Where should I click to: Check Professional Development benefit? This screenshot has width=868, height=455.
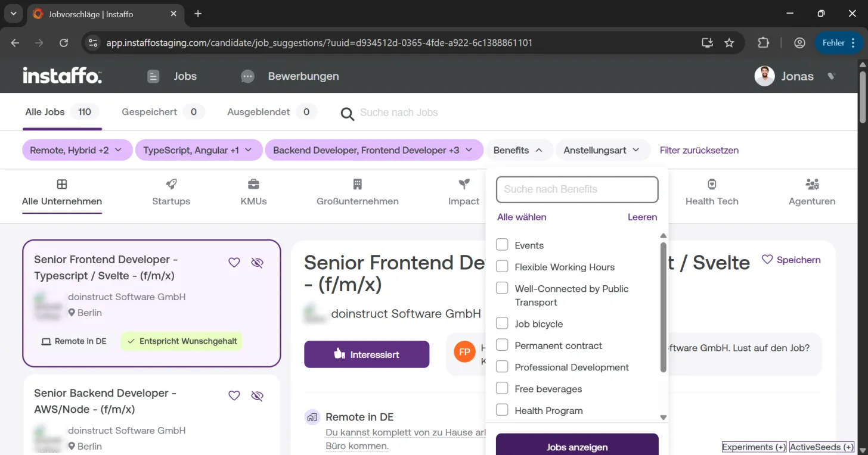502,367
